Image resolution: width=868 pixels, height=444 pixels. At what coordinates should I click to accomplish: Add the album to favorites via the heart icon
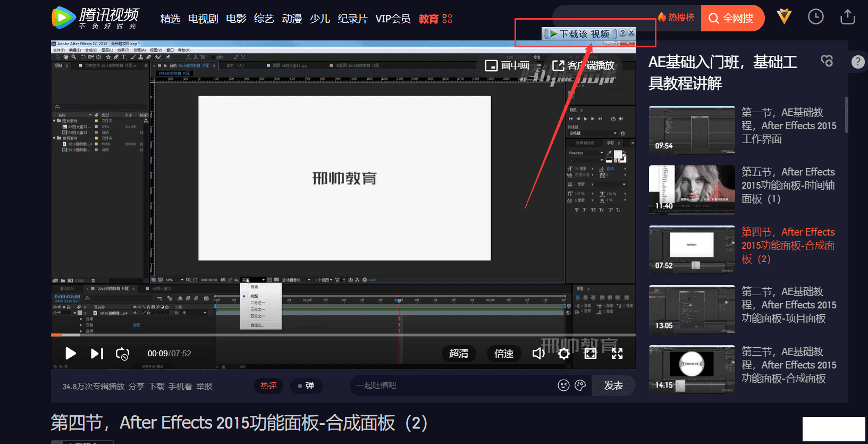(x=827, y=62)
